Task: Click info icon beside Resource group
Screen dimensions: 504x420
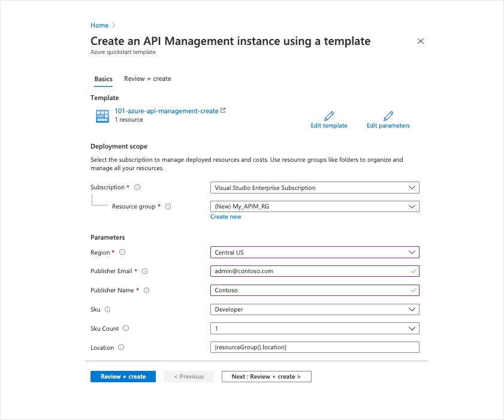Action: coord(168,207)
